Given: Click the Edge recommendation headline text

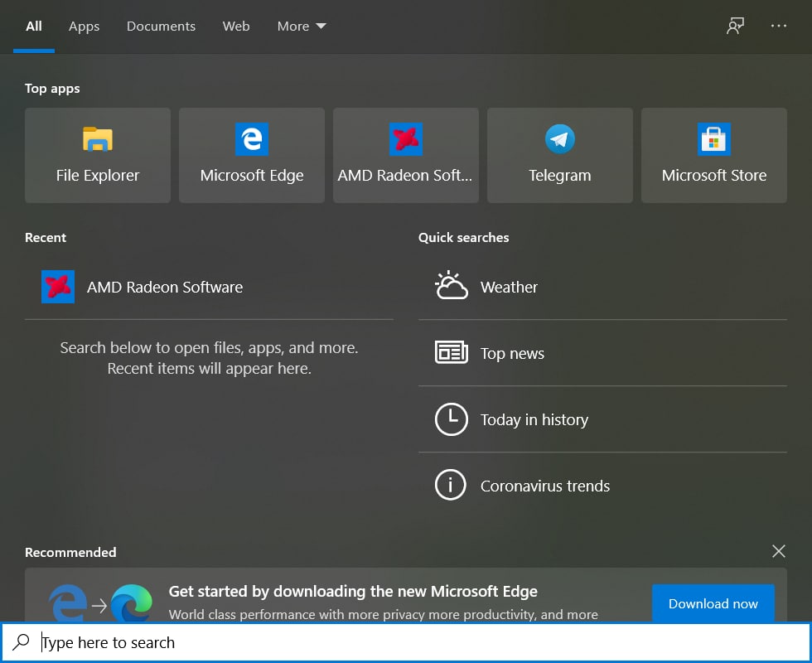Looking at the screenshot, I should click(x=353, y=592).
